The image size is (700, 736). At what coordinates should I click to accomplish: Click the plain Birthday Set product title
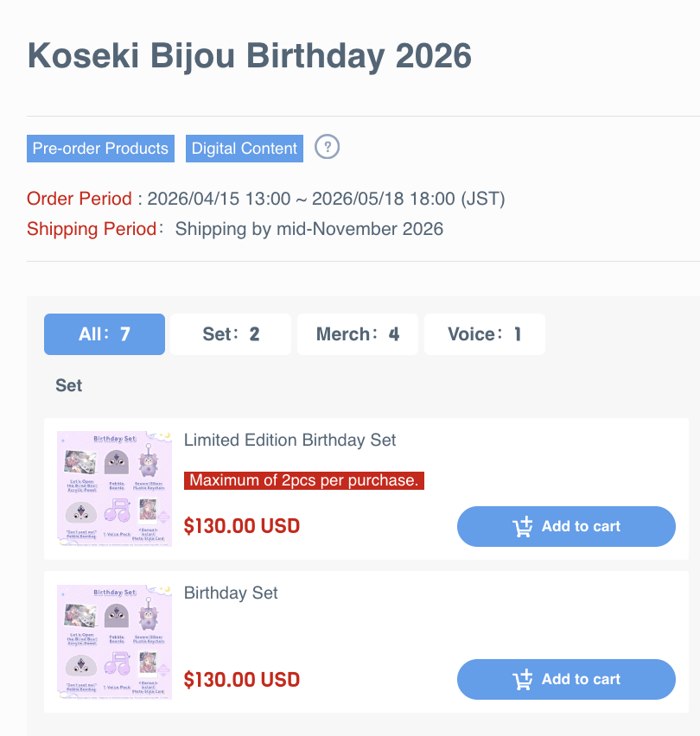[231, 593]
